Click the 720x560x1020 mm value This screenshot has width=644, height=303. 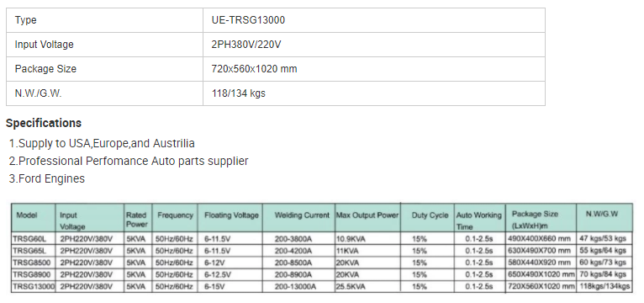coord(254,69)
